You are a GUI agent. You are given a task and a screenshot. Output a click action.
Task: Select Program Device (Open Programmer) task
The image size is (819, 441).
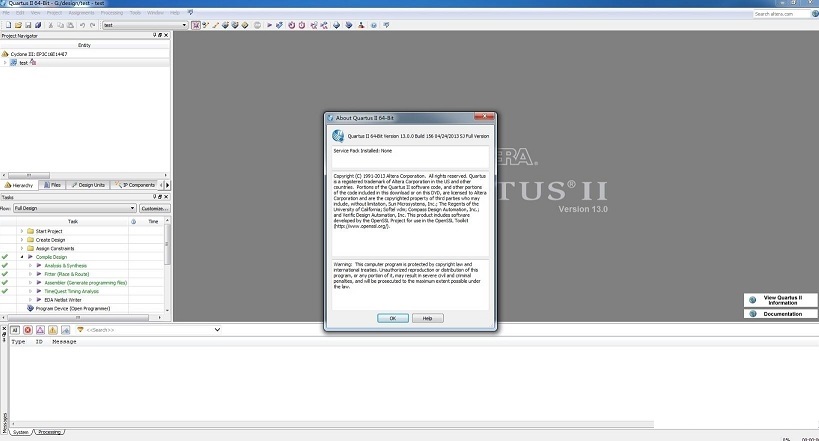coord(73,308)
